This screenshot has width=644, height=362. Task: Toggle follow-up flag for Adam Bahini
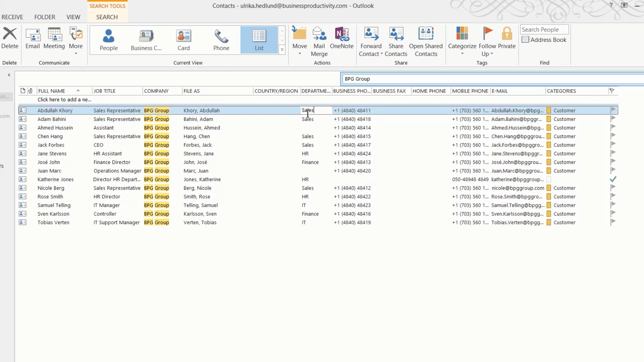(613, 119)
